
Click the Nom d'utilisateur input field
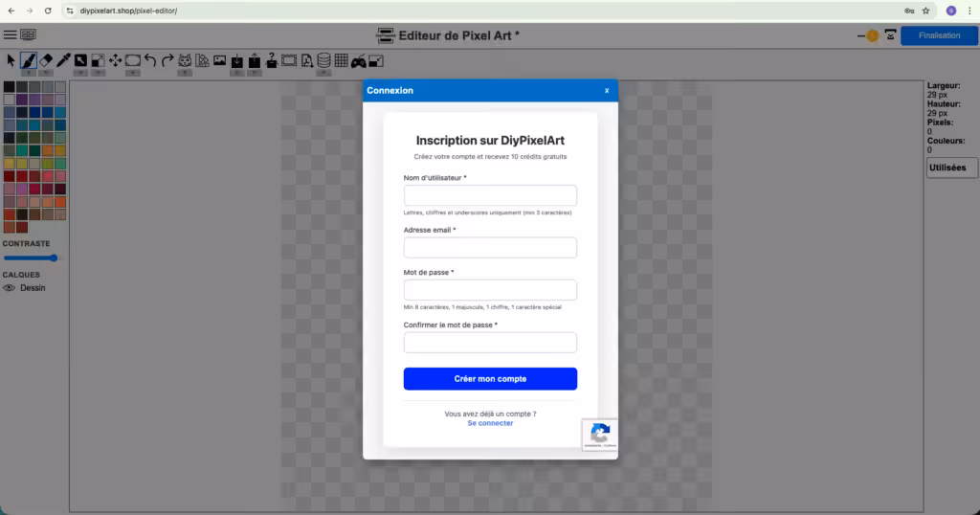point(490,195)
